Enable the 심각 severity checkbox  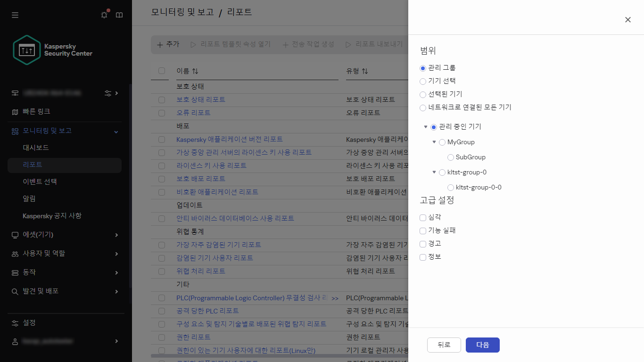(422, 217)
